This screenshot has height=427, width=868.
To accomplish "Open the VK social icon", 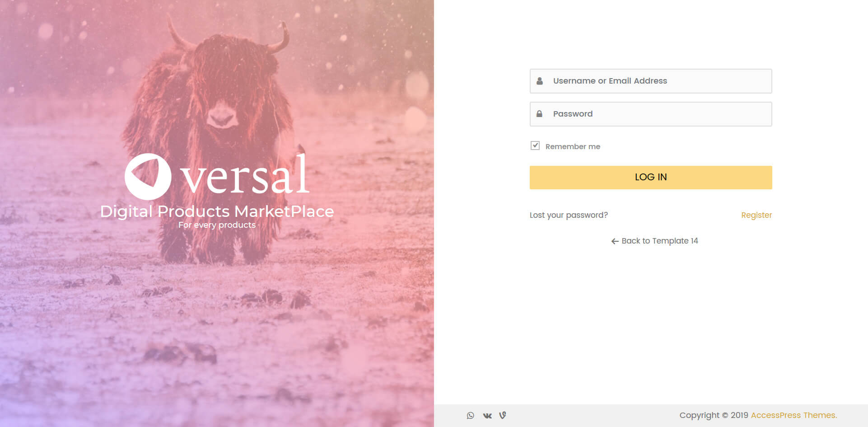I will pyautogui.click(x=487, y=416).
